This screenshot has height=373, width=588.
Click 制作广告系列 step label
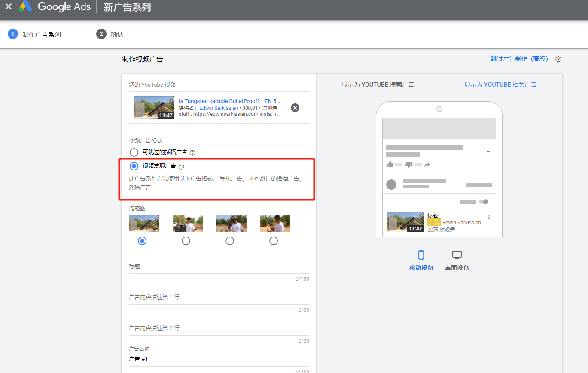tap(42, 35)
